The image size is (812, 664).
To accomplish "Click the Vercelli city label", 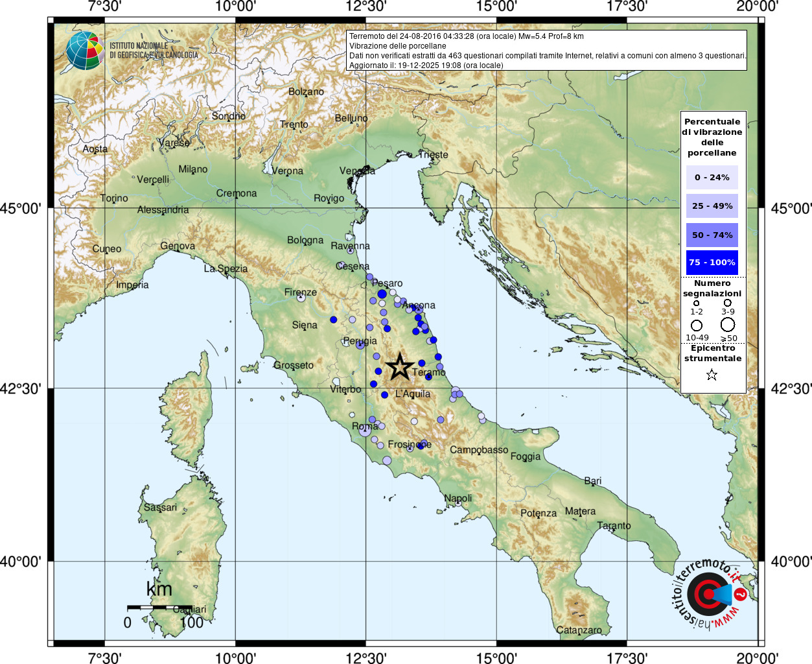I will (153, 180).
